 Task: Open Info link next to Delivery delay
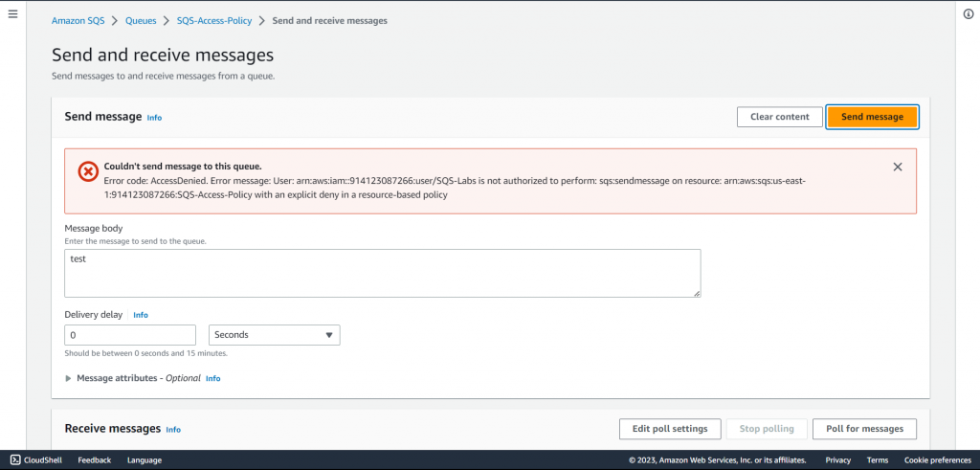(x=141, y=315)
